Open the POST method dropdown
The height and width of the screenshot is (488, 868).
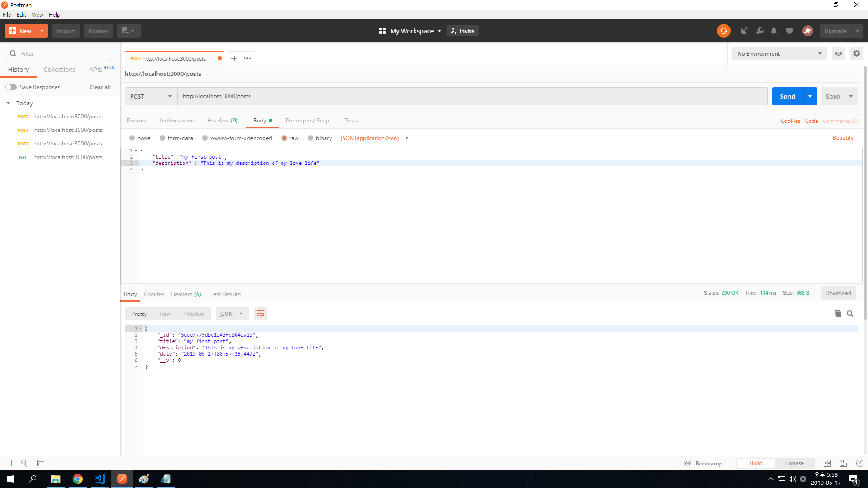[x=151, y=96]
